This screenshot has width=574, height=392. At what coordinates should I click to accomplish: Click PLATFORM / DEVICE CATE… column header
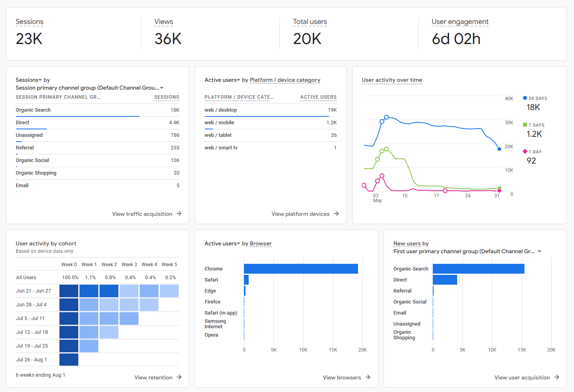pyautogui.click(x=239, y=97)
